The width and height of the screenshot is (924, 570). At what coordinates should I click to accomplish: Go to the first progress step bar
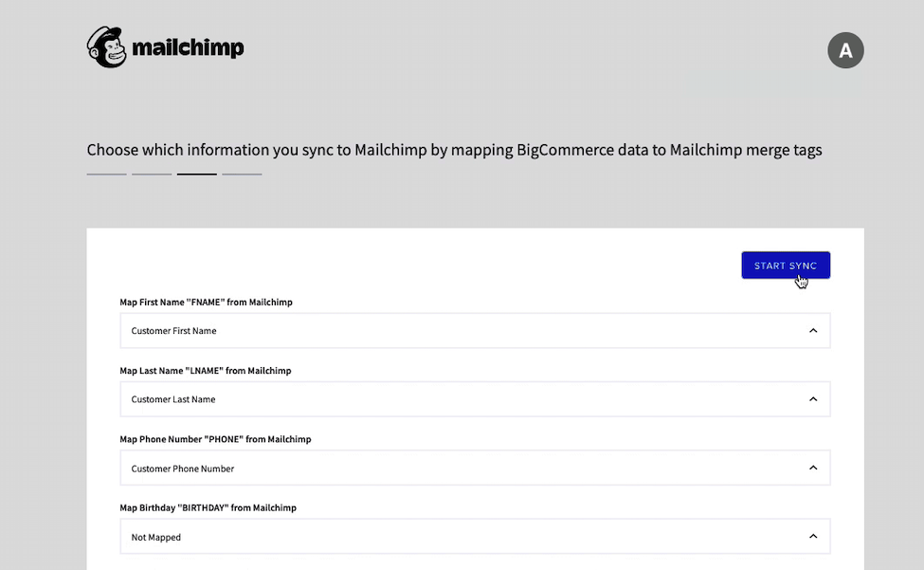(106, 175)
